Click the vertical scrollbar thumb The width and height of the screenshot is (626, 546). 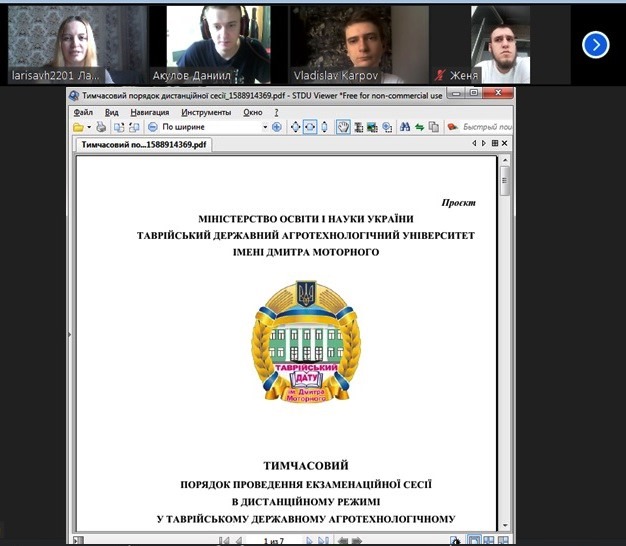pyautogui.click(x=505, y=181)
